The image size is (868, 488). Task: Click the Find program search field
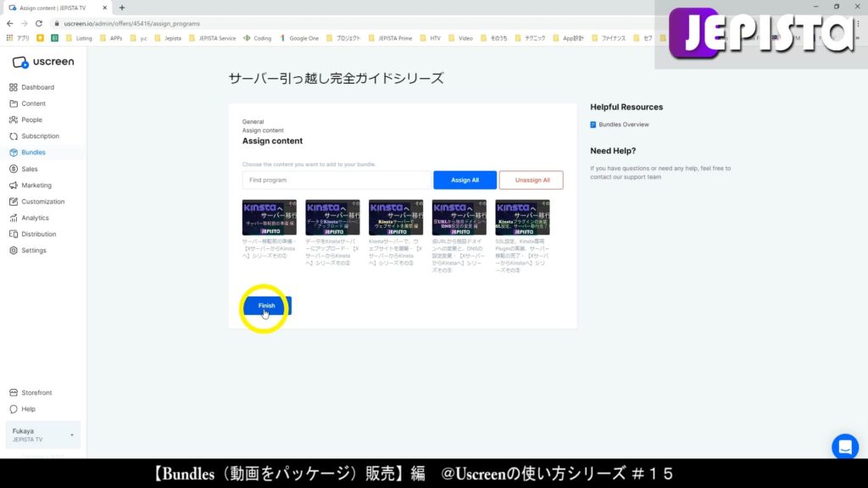pyautogui.click(x=336, y=180)
